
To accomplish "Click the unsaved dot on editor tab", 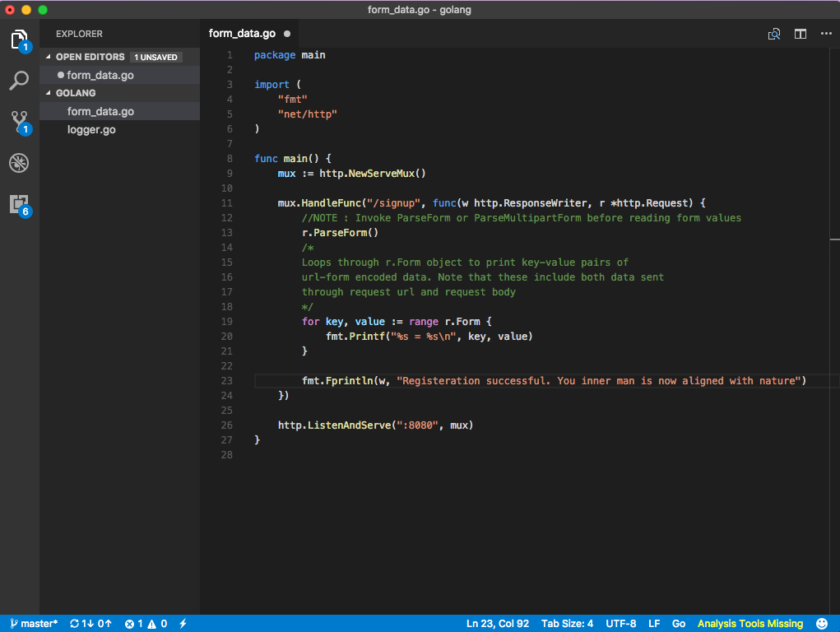I will click(x=287, y=34).
